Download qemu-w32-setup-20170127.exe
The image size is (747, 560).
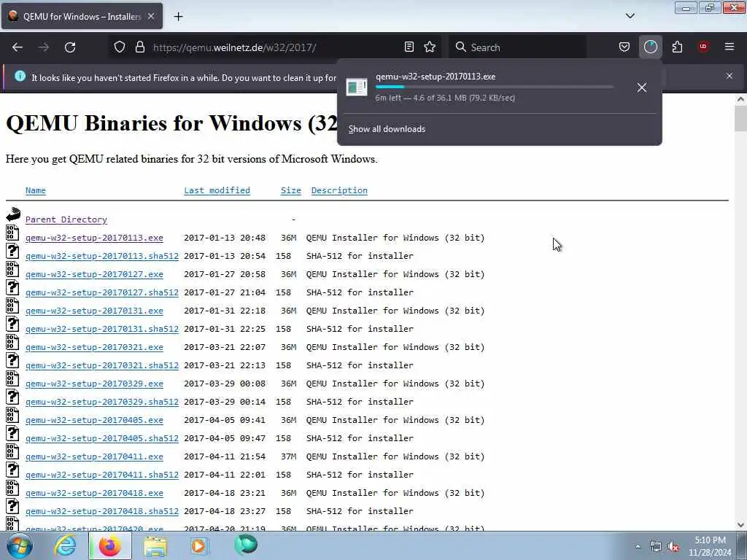point(94,274)
